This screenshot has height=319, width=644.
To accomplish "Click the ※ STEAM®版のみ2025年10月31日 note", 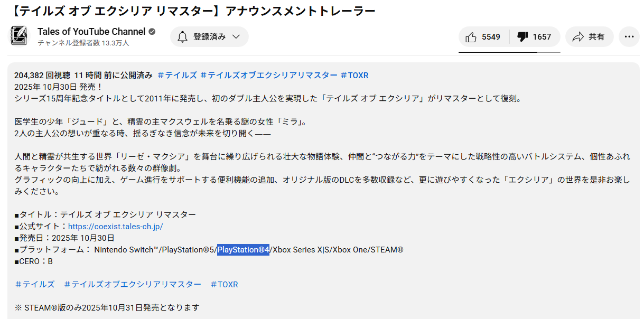I will point(107,307).
